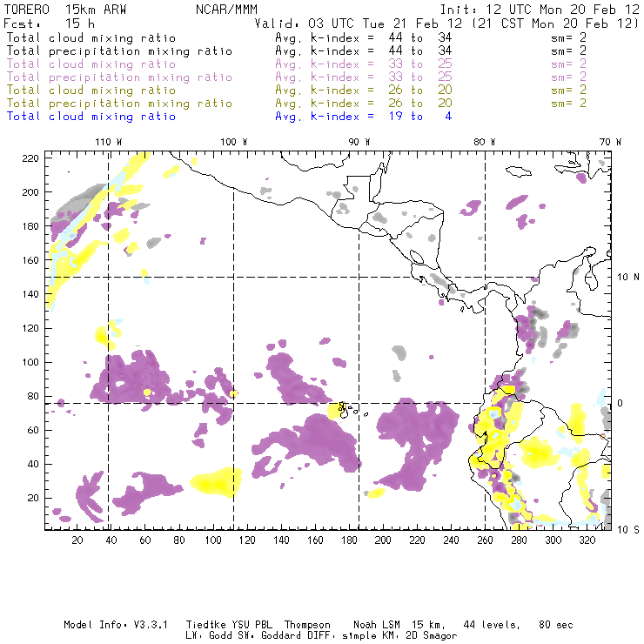
Task: Click the black 'Total cloud mixing ratio' legend entry
Action: [x=91, y=38]
